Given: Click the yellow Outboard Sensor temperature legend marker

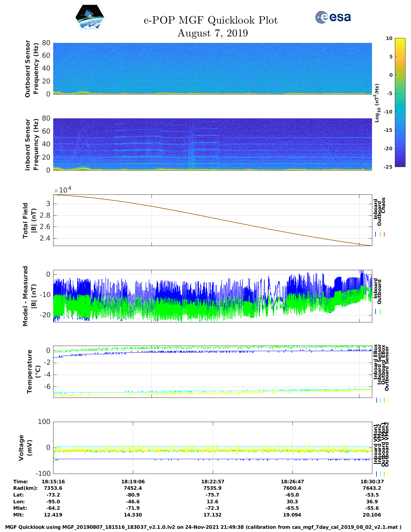Looking at the screenshot, I should click(387, 400).
